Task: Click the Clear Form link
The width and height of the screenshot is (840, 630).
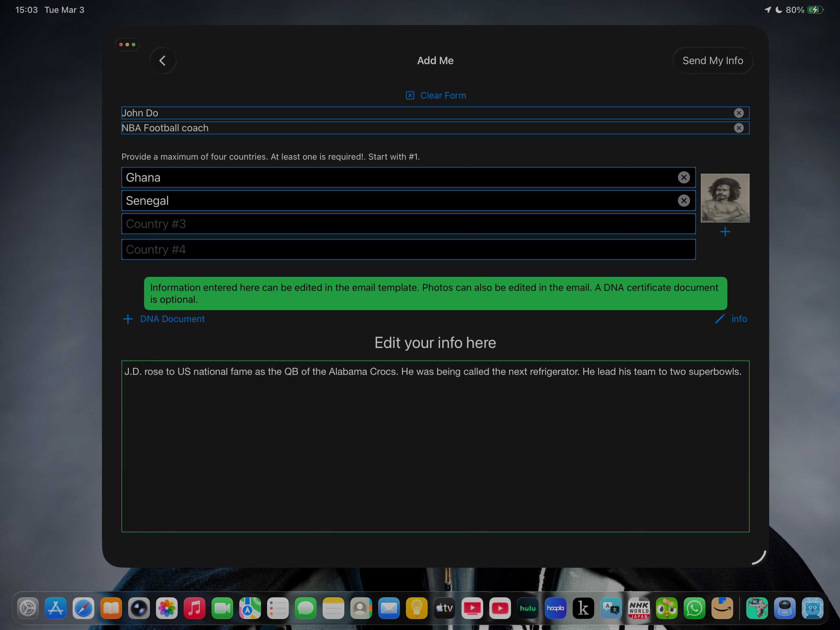Action: 436,95
